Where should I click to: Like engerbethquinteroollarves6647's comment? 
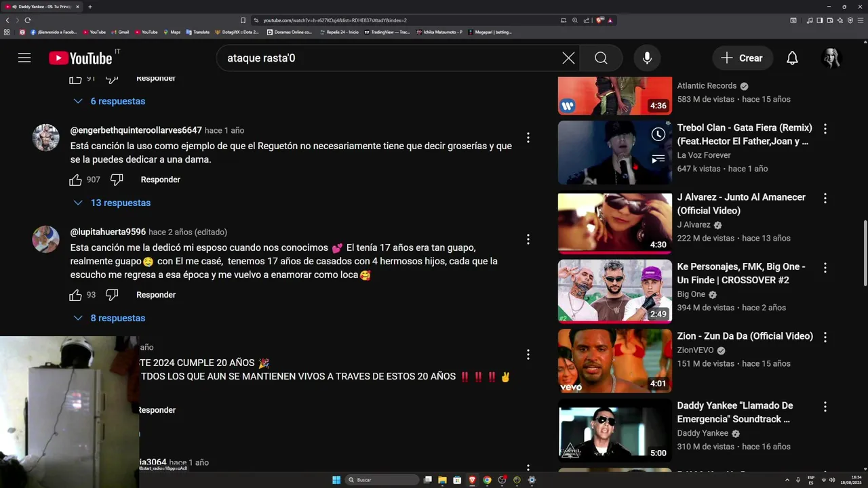[75, 180]
